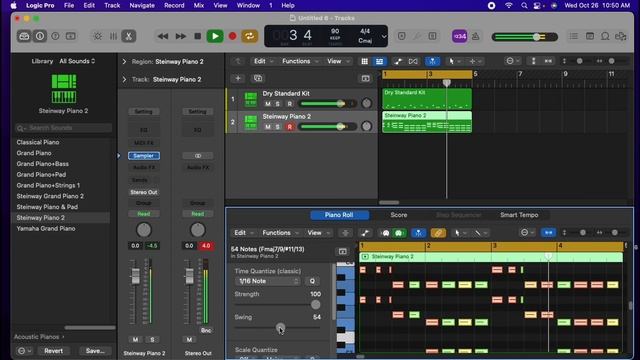Open the Tracks area Functions menu
The image size is (640, 360).
click(299, 61)
